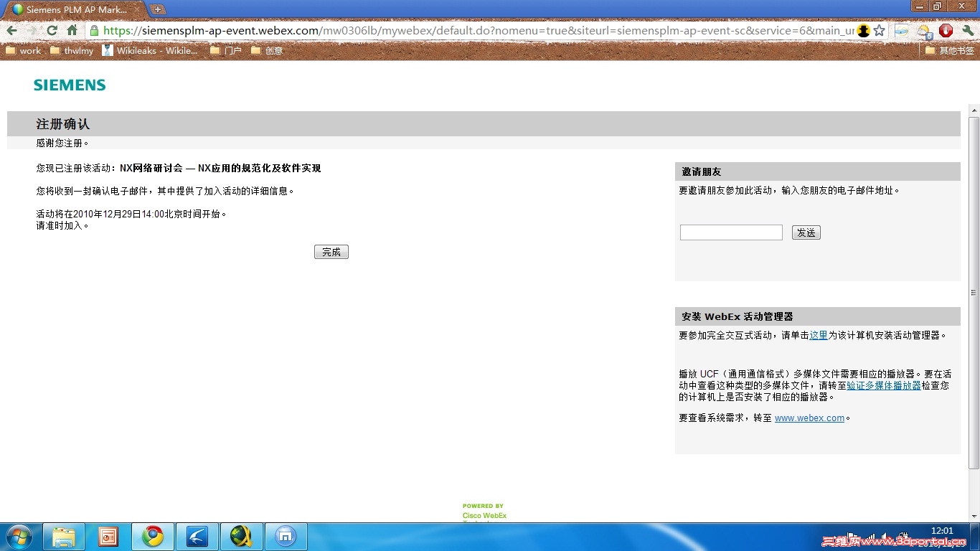Open a new tab with the plus button
Screen dimensions: 980x551
[x=158, y=9]
